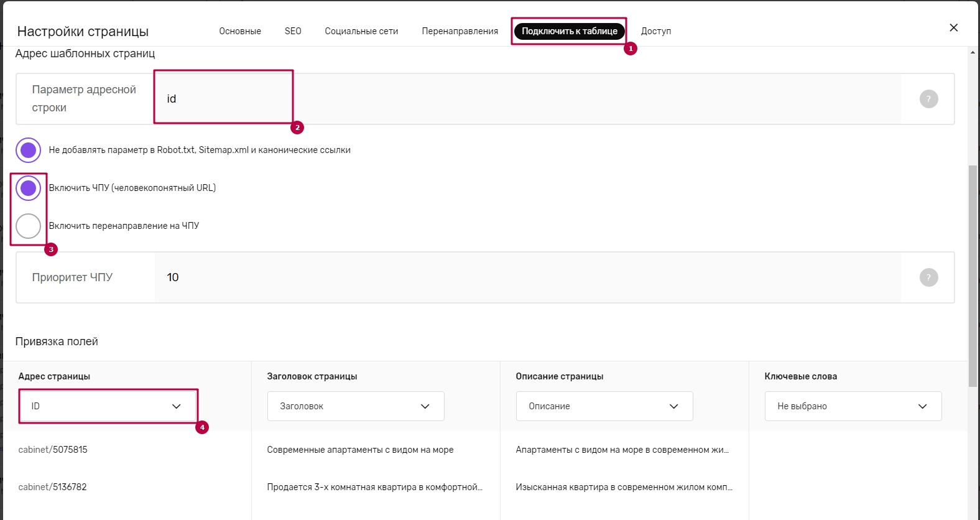Click the Адрес шаблонных страниц heading
Image resolution: width=980 pixels, height=520 pixels.
85,53
